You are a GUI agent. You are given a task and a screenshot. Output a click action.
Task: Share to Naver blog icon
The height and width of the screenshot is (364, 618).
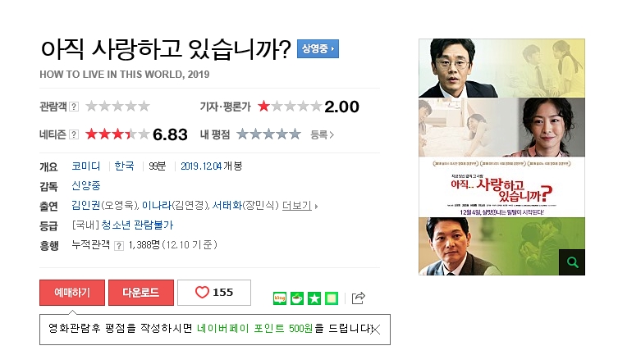point(280,298)
